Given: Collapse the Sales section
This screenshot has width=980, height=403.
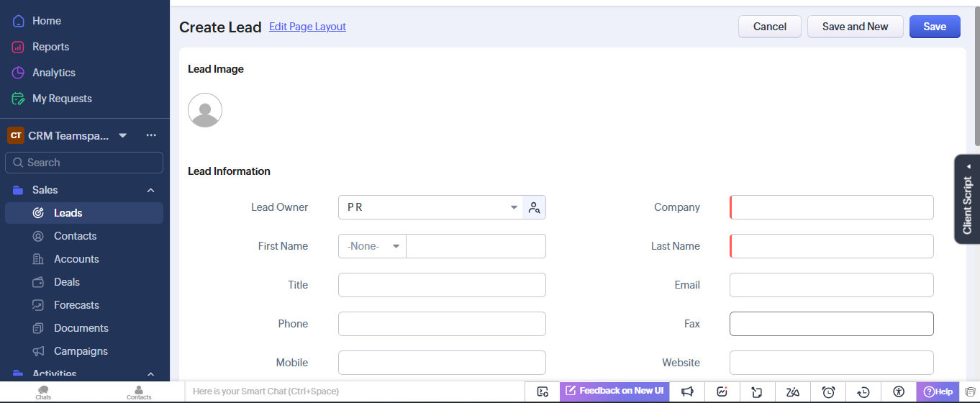Looking at the screenshot, I should (150, 190).
